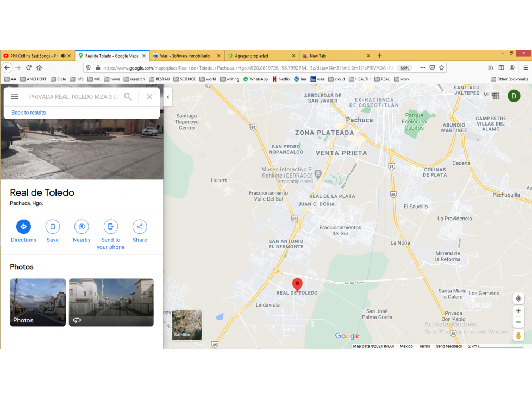
Task: Toggle the browser sidebar view
Action: point(502,67)
